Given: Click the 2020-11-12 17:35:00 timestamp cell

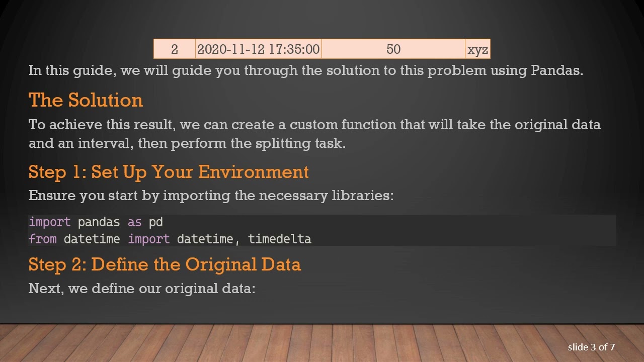Looking at the screenshot, I should click(258, 49).
